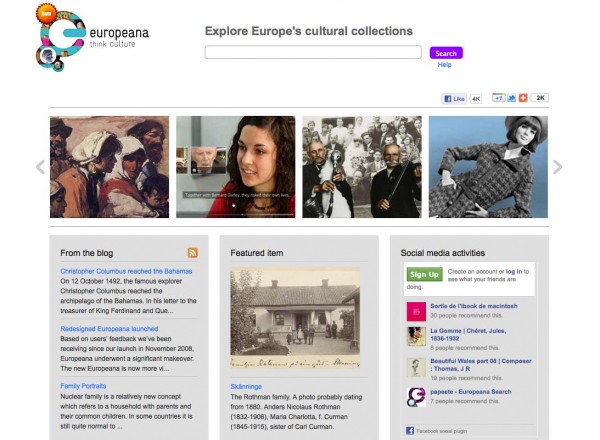
Task: Click the Search button
Action: [x=446, y=53]
